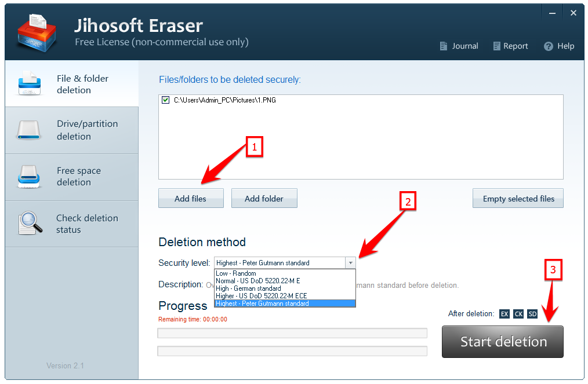The height and width of the screenshot is (384, 588).
Task: Open the Help question mark icon
Action: pyautogui.click(x=547, y=46)
